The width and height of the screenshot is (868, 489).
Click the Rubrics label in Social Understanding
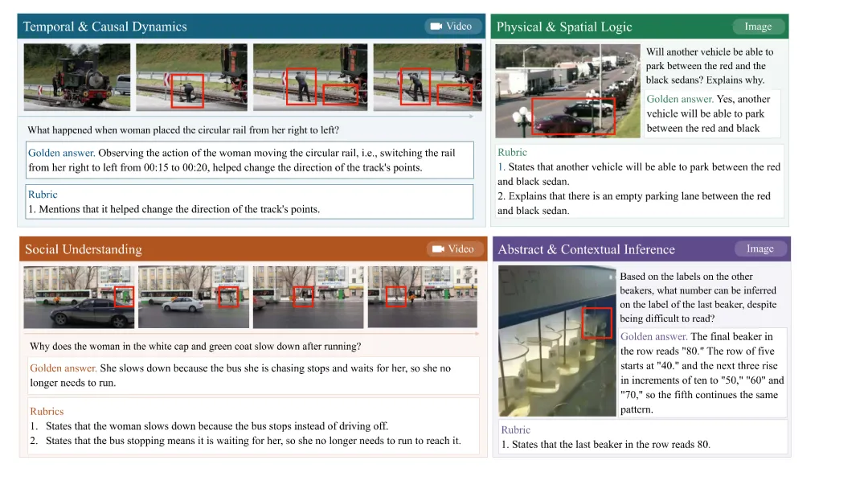click(x=47, y=412)
